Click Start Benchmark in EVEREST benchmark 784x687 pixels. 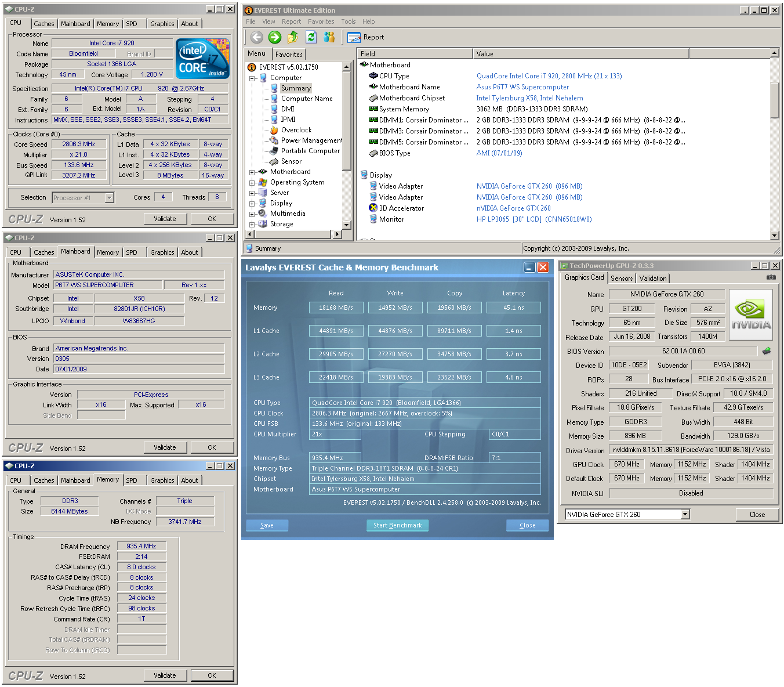click(x=397, y=525)
